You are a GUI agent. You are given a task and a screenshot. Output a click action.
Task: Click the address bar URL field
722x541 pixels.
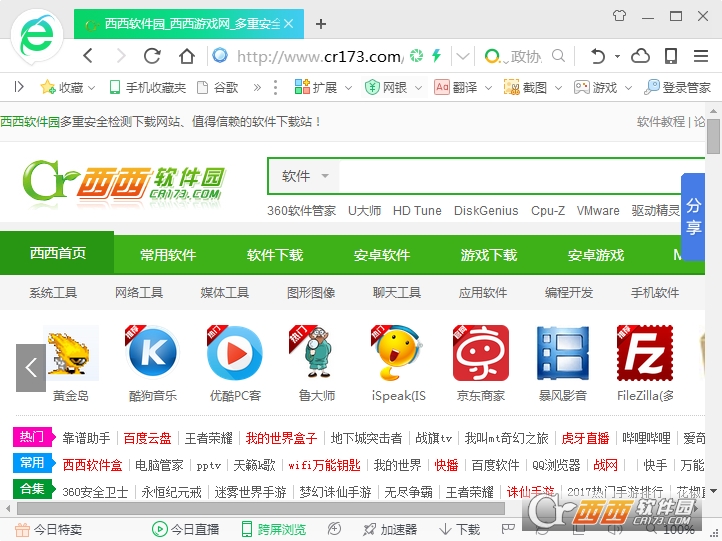pyautogui.click(x=320, y=56)
